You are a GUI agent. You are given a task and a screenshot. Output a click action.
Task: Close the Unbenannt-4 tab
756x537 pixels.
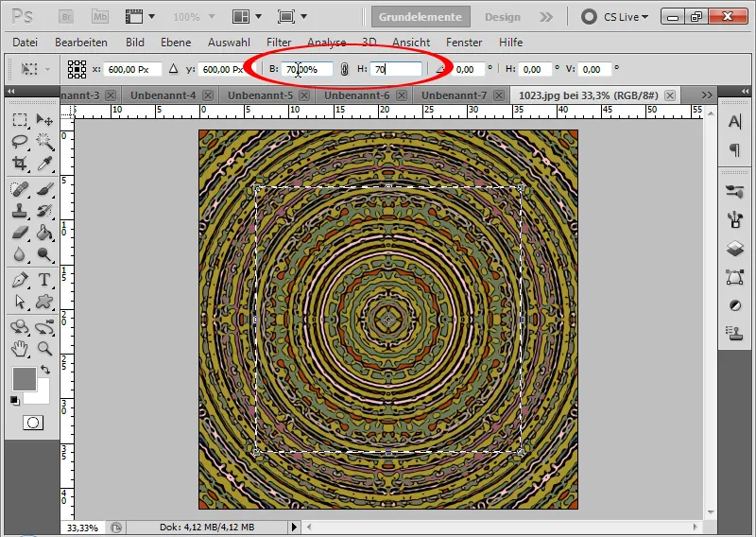click(x=208, y=95)
